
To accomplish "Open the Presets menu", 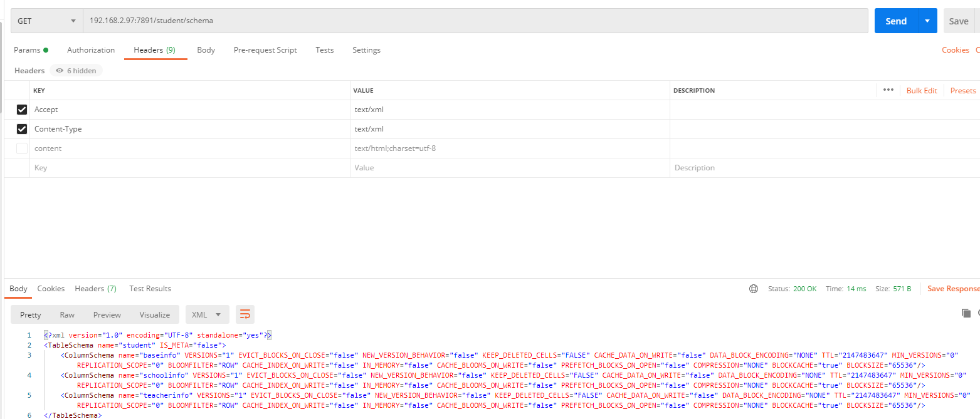I will [x=962, y=91].
